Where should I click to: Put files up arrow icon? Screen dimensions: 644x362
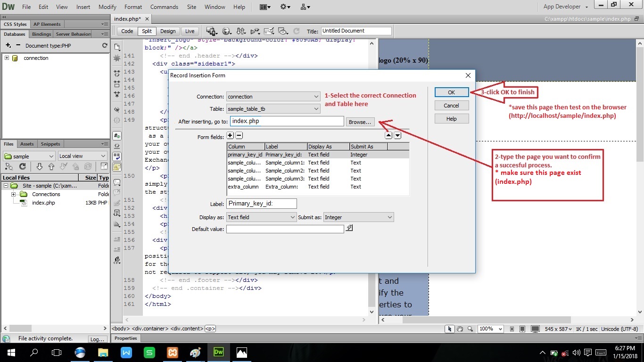[x=51, y=167]
